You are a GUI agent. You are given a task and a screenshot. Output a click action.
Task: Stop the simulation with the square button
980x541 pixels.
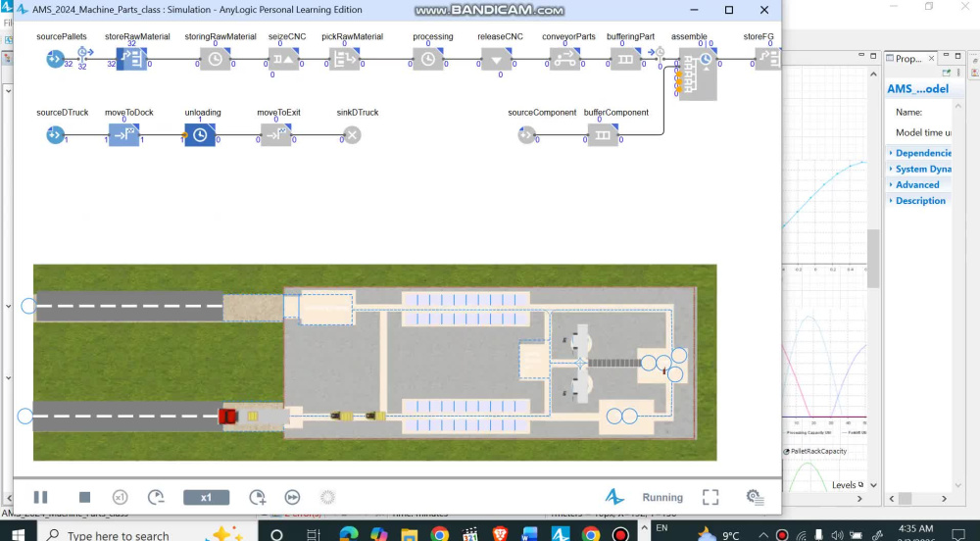85,497
